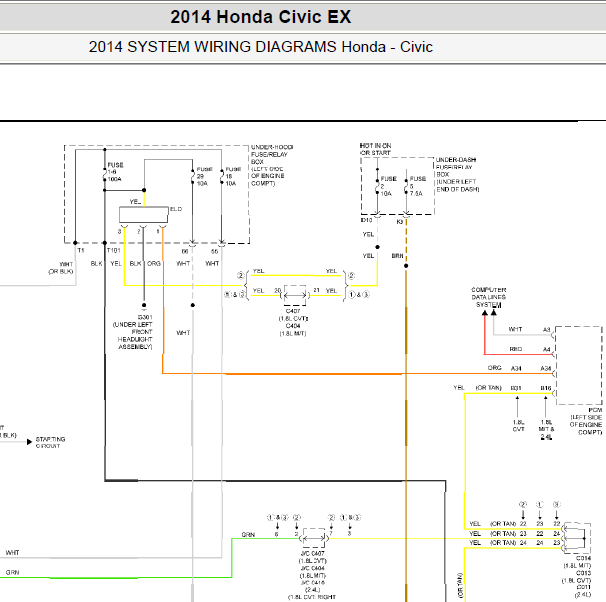Viewport: 606px width, 602px height.
Task: Click the 'RED' wire label at A4
Action: click(516, 349)
